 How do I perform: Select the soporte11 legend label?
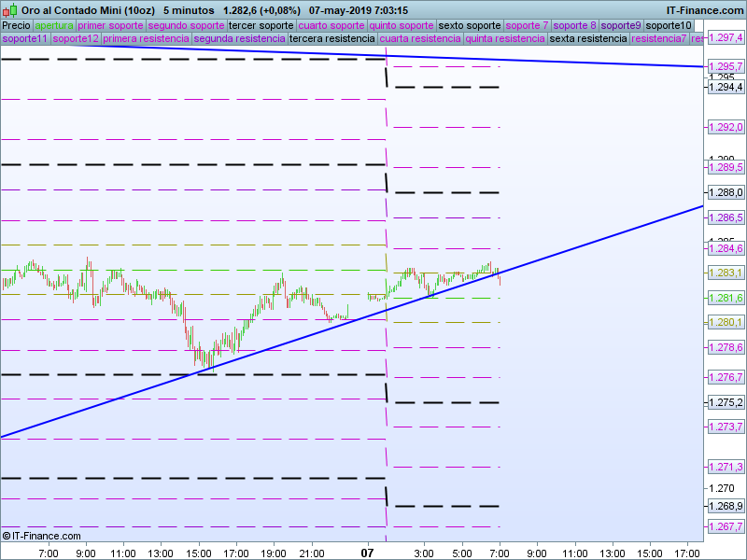25,38
